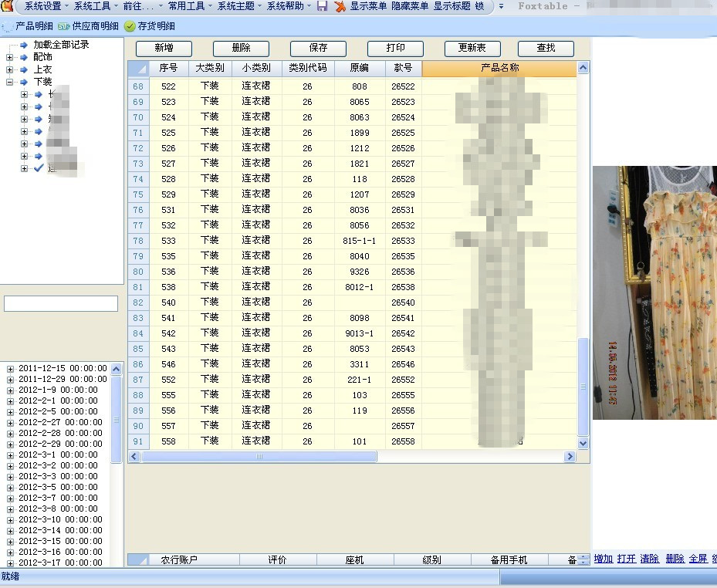This screenshot has width=717, height=588.
Task: Click 隐藏菜单 in the top toolbar
Action: point(410,6)
